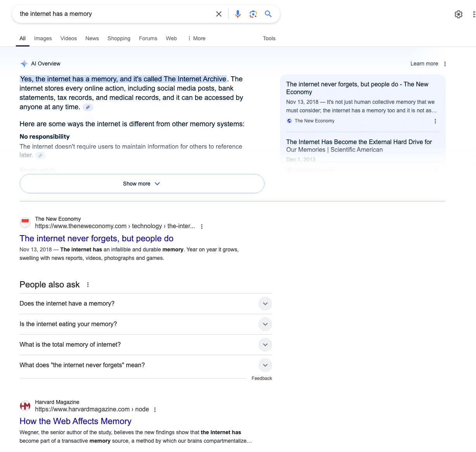The width and height of the screenshot is (476, 452).
Task: Click 'The New Economy' site name above result
Action: (58, 219)
